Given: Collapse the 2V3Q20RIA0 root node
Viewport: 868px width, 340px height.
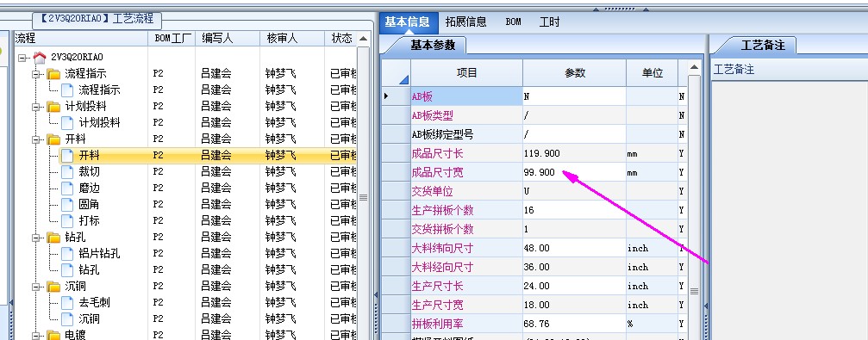Looking at the screenshot, I should pyautogui.click(x=22, y=58).
